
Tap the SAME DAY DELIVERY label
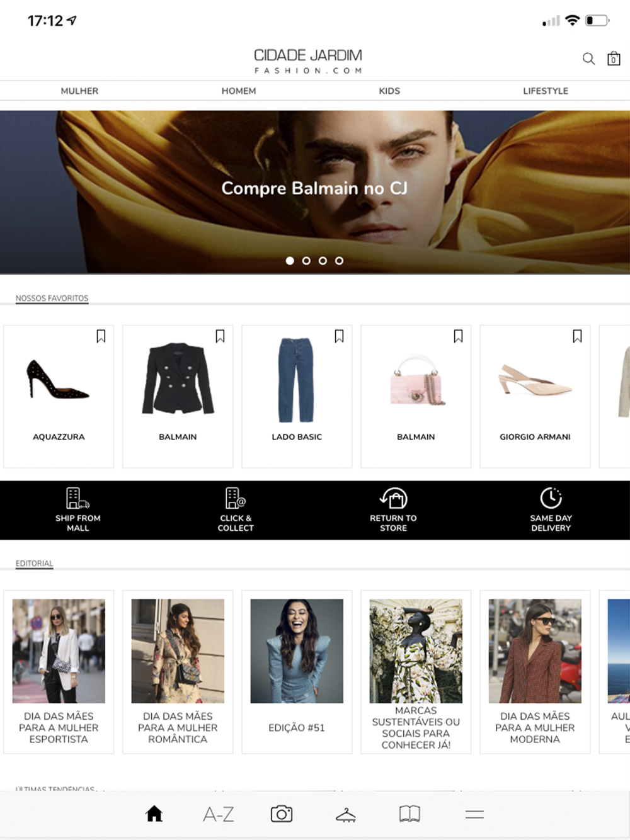(x=551, y=523)
